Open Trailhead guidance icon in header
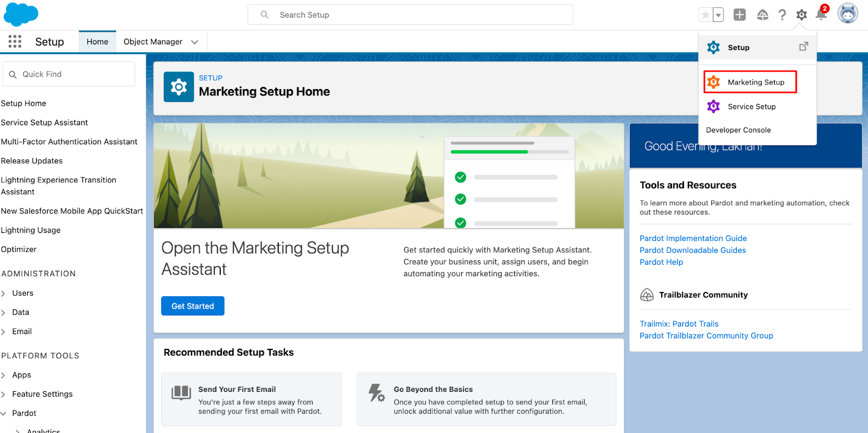Image resolution: width=868 pixels, height=433 pixels. (763, 15)
